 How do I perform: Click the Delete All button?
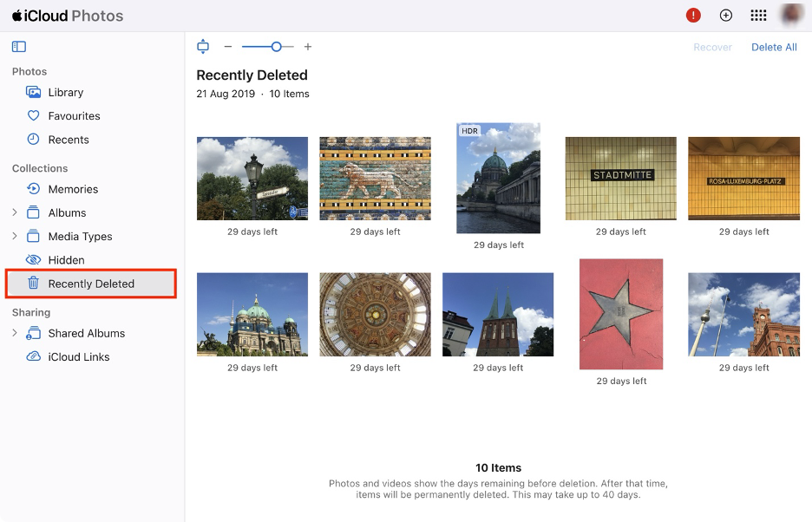coord(774,47)
